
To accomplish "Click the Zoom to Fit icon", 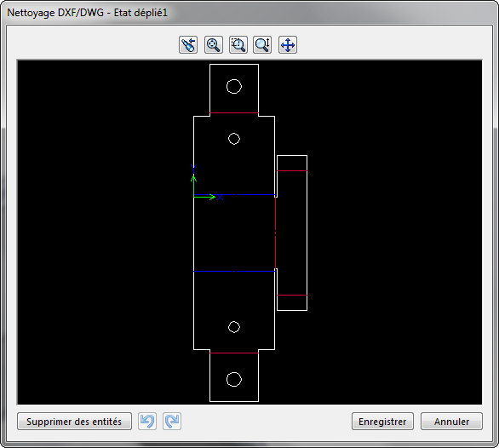I will (x=213, y=44).
